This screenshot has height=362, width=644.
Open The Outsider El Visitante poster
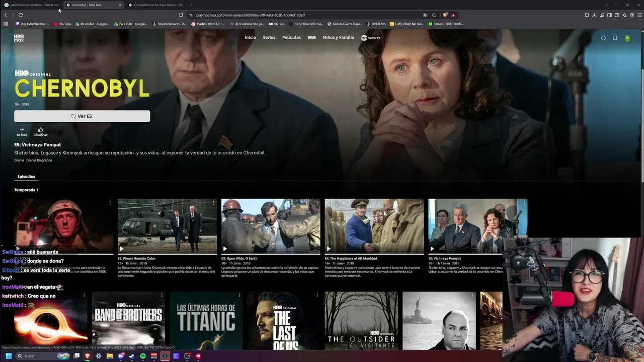coord(361,321)
